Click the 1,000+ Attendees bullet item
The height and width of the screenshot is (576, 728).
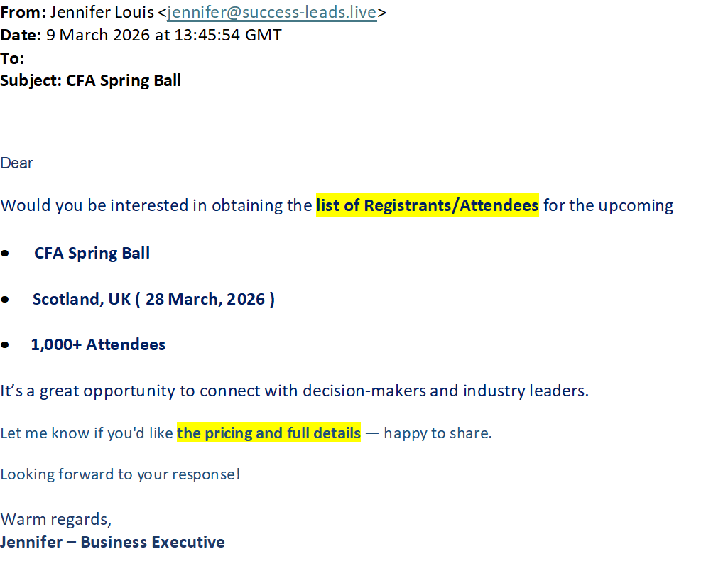(98, 344)
